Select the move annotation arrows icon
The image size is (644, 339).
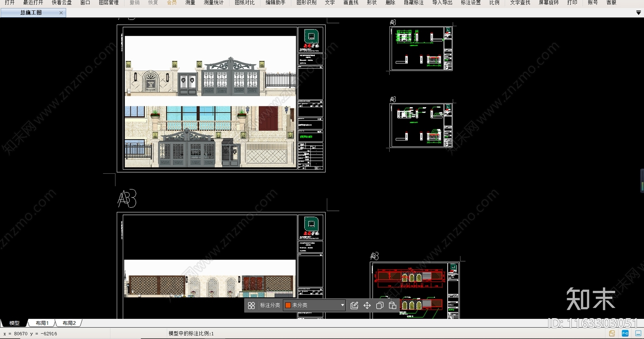pyautogui.click(x=367, y=306)
